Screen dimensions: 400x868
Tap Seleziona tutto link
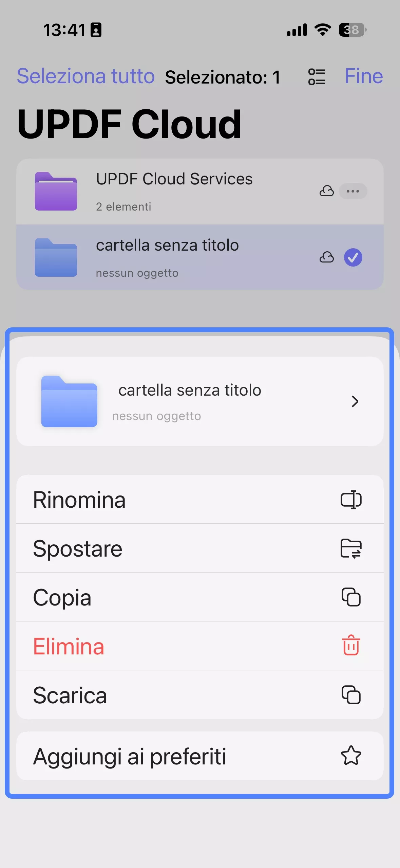tap(86, 76)
